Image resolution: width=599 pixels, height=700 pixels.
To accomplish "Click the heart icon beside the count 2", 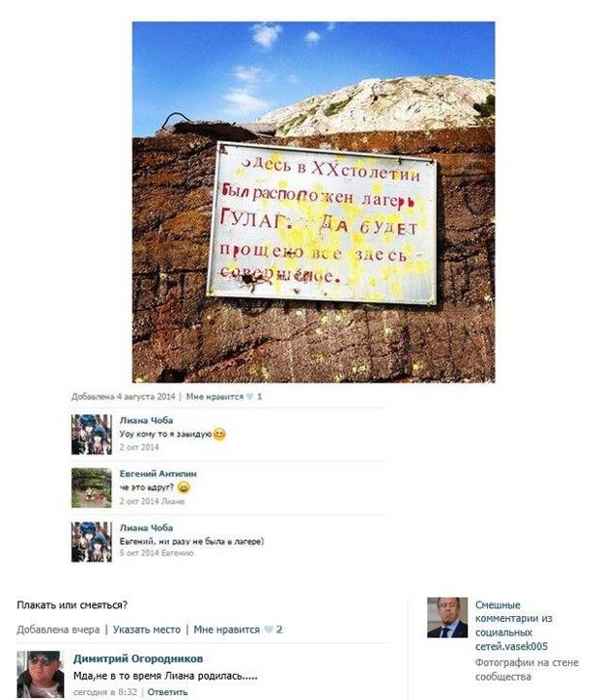I will pyautogui.click(x=269, y=630).
